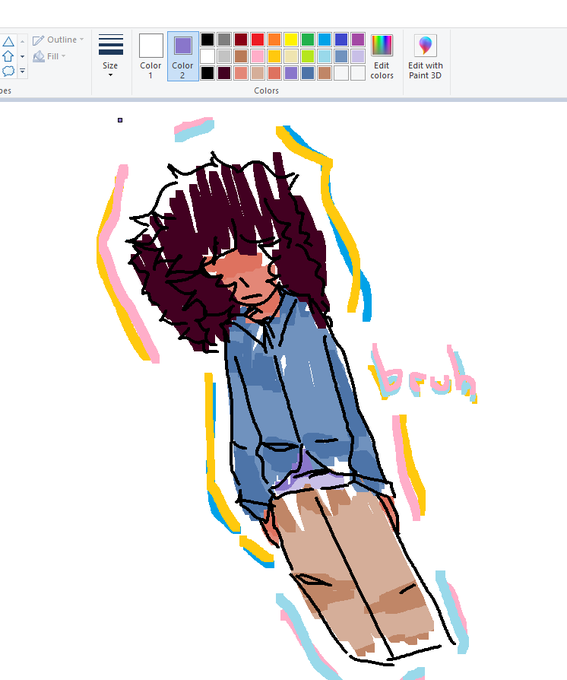This screenshot has height=680, width=567.
Task: Pick the lime green swatch
Action: pos(308,56)
